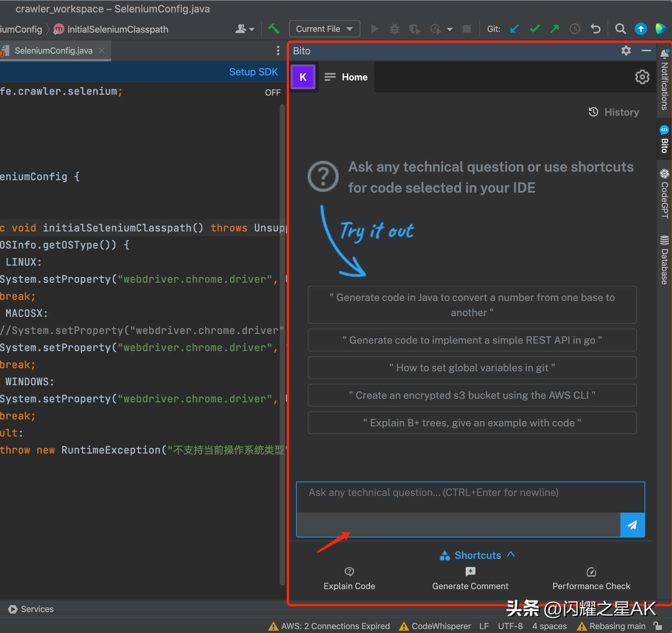Open Bito settings gear in Home bar
The height and width of the screenshot is (633, 672).
point(642,77)
